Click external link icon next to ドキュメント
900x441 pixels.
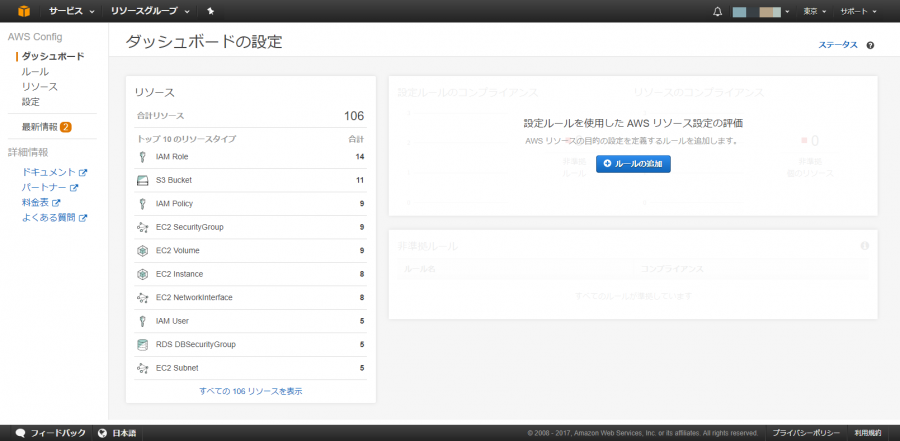click(83, 172)
